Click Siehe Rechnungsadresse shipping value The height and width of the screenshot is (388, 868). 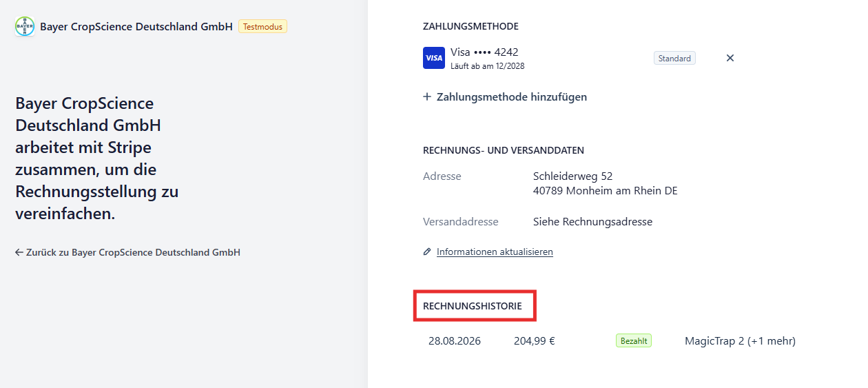click(x=592, y=222)
